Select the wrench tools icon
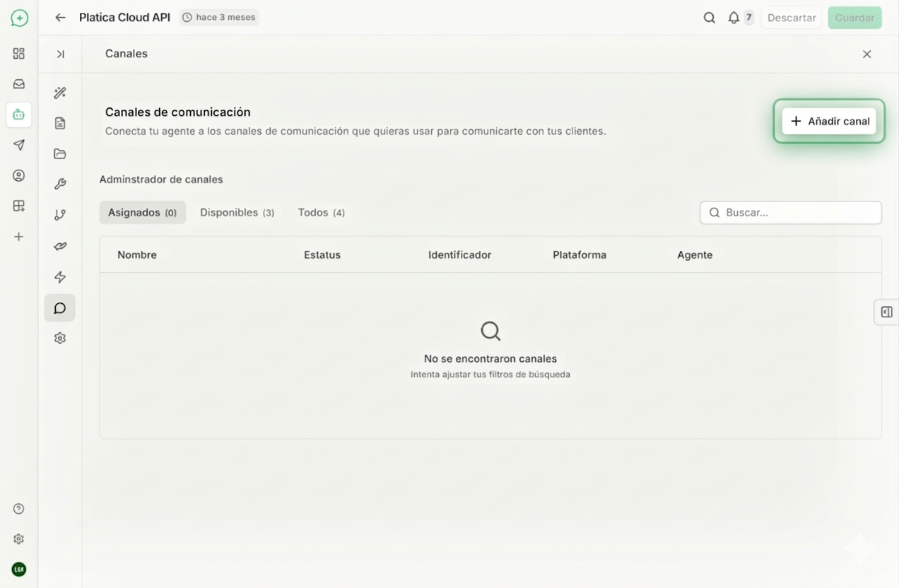Image resolution: width=899 pixels, height=588 pixels. 60,184
